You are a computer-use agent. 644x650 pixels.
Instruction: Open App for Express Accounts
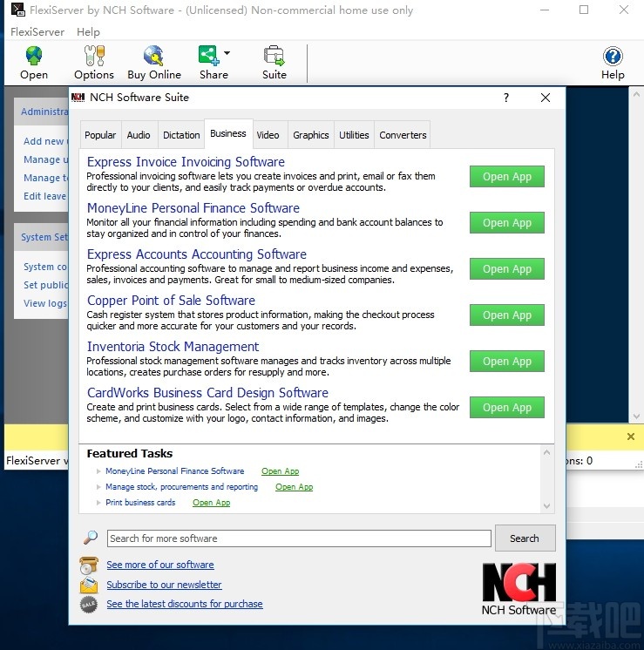point(506,268)
